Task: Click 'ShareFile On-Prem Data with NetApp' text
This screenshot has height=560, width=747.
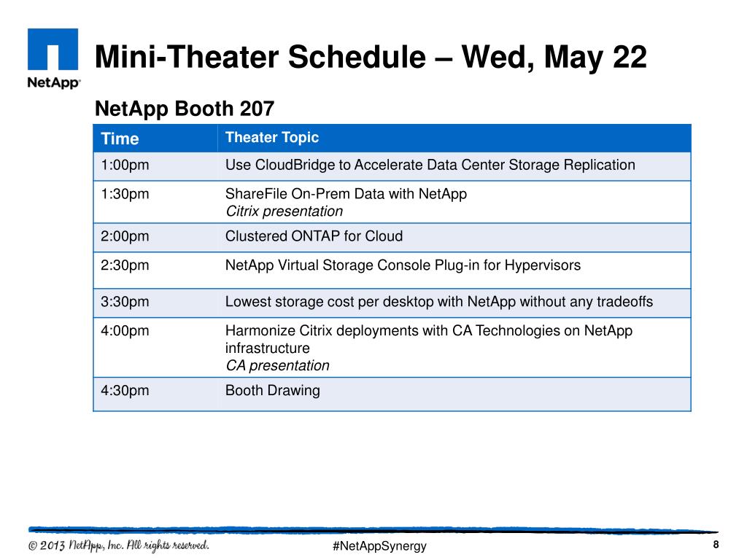Action: (346, 194)
